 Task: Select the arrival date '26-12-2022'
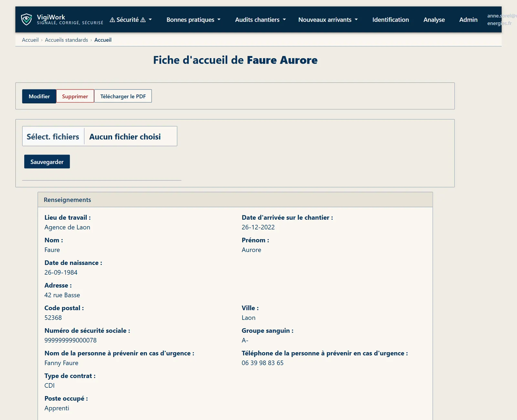point(258,227)
